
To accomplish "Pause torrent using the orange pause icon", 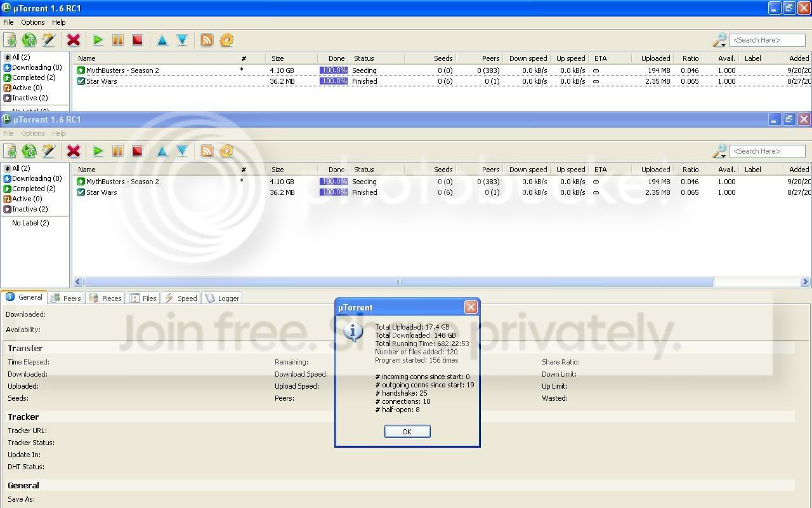I will point(117,151).
